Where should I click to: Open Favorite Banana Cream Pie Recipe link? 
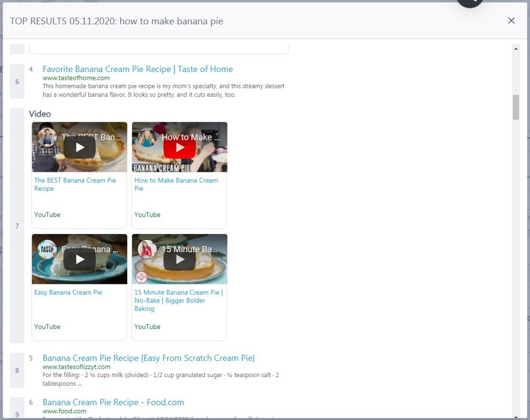[138, 69]
